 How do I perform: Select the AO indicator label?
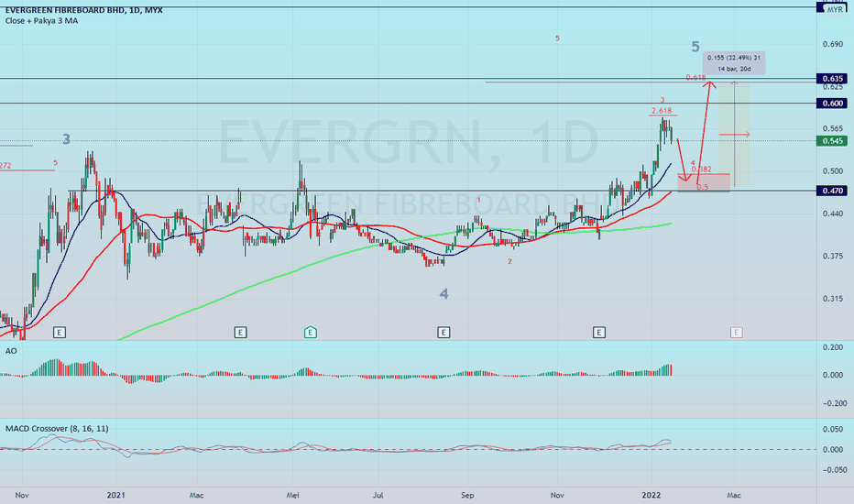[11, 351]
